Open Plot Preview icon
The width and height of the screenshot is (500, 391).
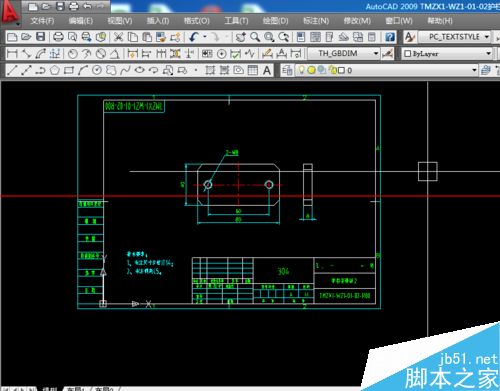coord(72,37)
